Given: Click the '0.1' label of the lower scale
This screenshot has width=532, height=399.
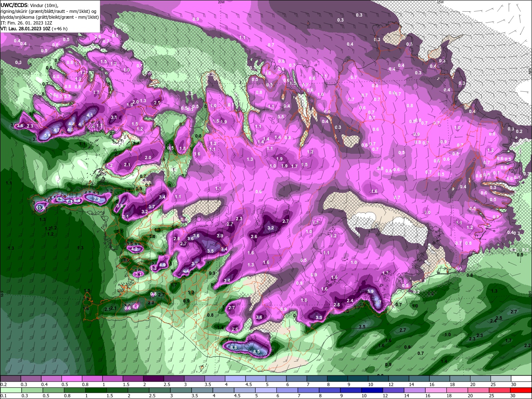Looking at the screenshot, I should pyautogui.click(x=3, y=396).
